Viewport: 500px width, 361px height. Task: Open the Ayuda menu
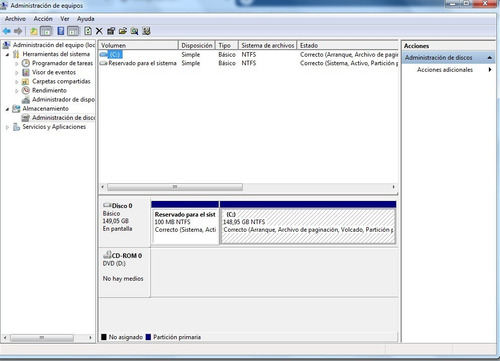[86, 19]
